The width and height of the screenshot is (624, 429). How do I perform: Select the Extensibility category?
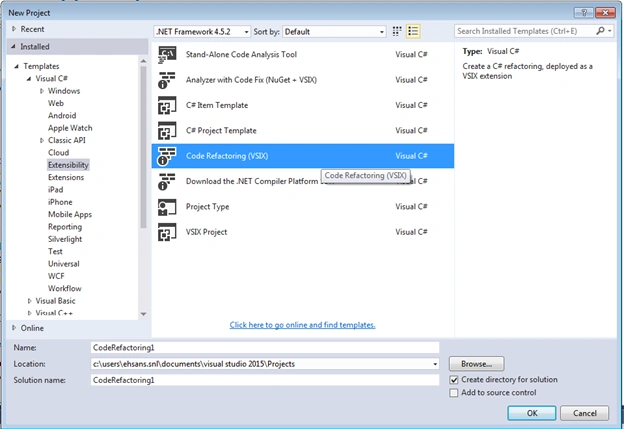(68, 165)
